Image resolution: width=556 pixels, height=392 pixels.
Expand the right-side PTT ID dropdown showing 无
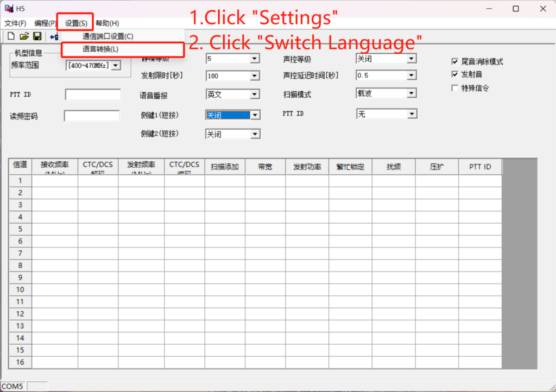(412, 114)
